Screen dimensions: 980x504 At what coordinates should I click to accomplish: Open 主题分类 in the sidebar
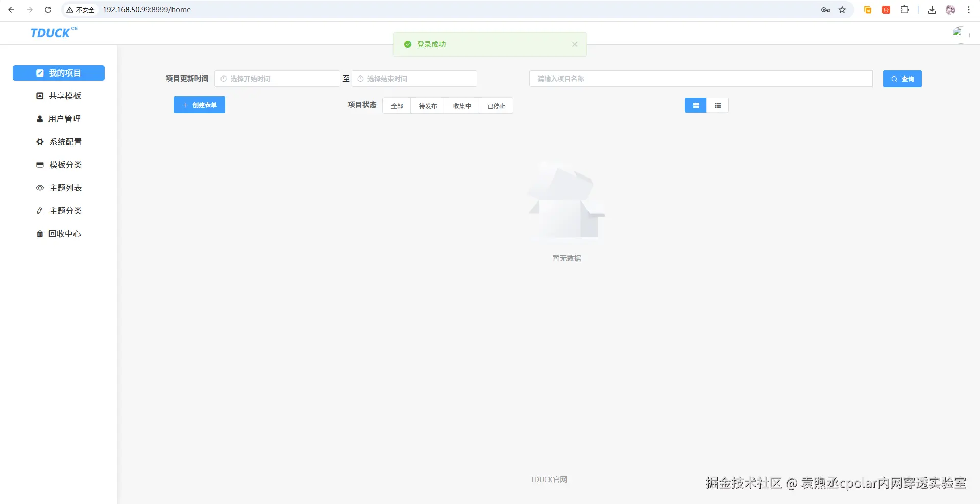pyautogui.click(x=59, y=211)
